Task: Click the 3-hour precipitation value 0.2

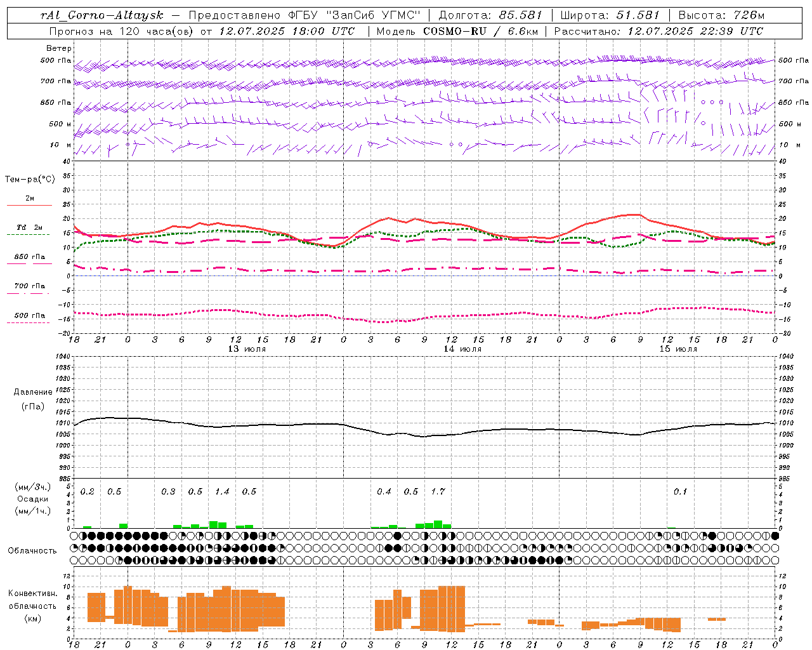Action: (x=87, y=491)
